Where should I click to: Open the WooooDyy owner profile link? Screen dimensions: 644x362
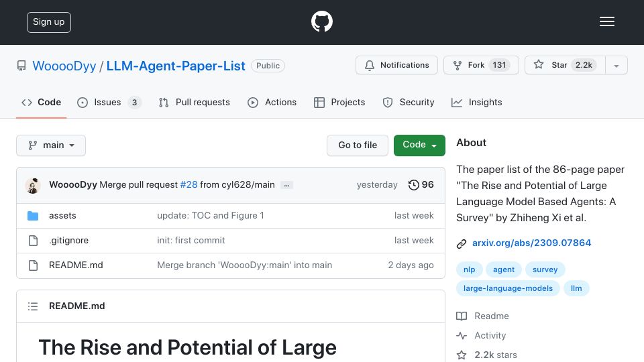click(64, 66)
